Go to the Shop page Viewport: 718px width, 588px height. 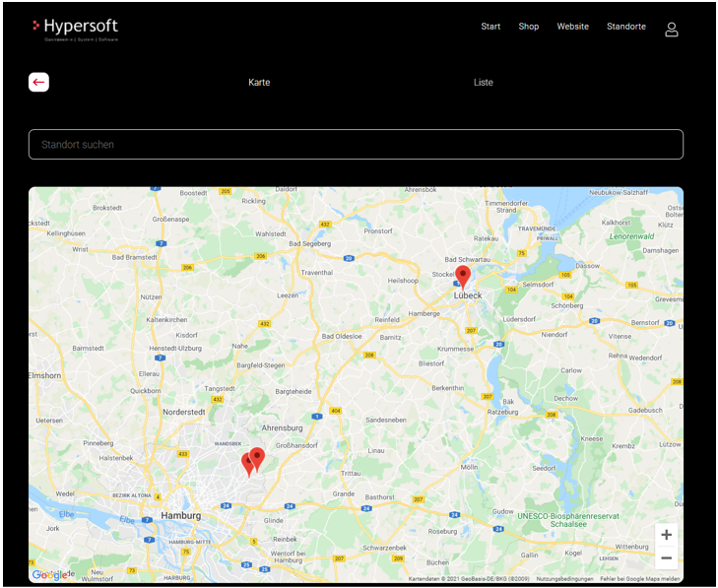pos(529,27)
